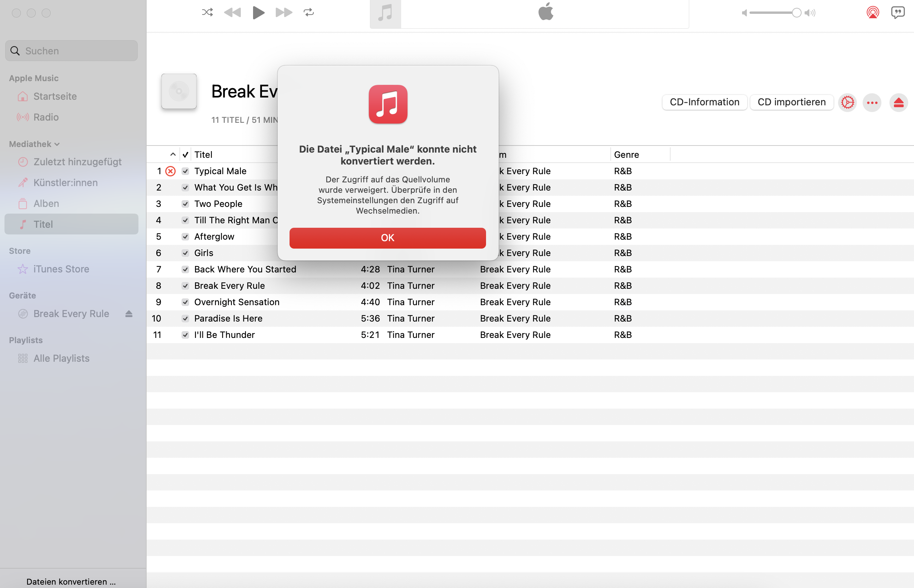Screen dimensions: 914x588
Task: Open the AirPlay audio output icon
Action: point(872,13)
